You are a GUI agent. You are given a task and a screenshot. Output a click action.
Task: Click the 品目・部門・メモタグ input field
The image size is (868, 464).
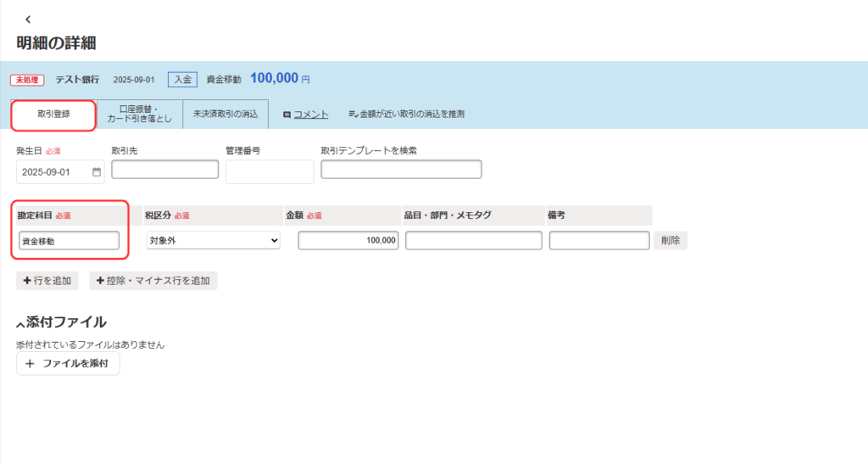(473, 241)
